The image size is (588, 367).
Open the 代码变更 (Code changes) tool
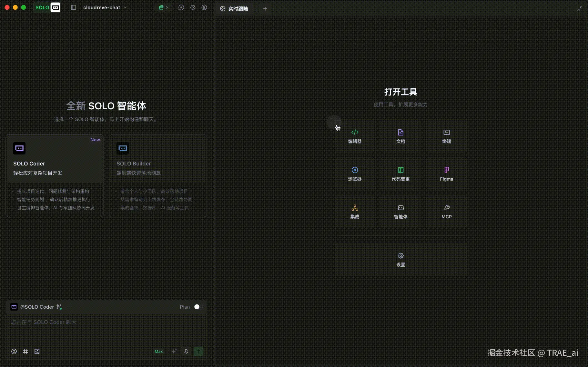point(400,174)
